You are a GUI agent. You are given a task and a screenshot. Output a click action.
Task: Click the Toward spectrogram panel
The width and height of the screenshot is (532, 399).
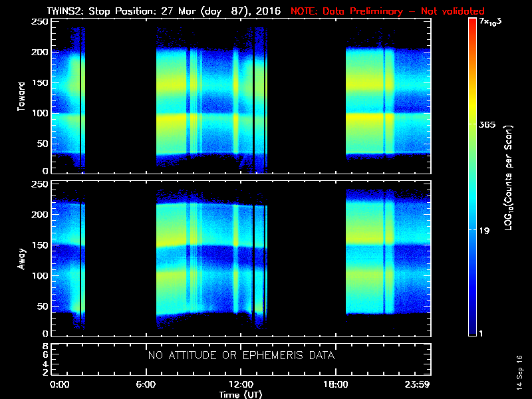click(241, 96)
